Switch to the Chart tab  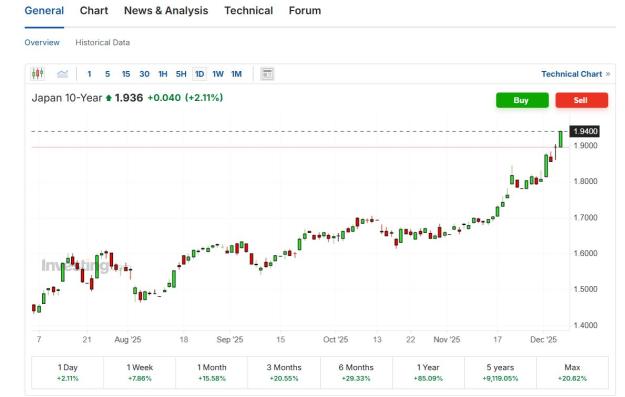pos(94,11)
